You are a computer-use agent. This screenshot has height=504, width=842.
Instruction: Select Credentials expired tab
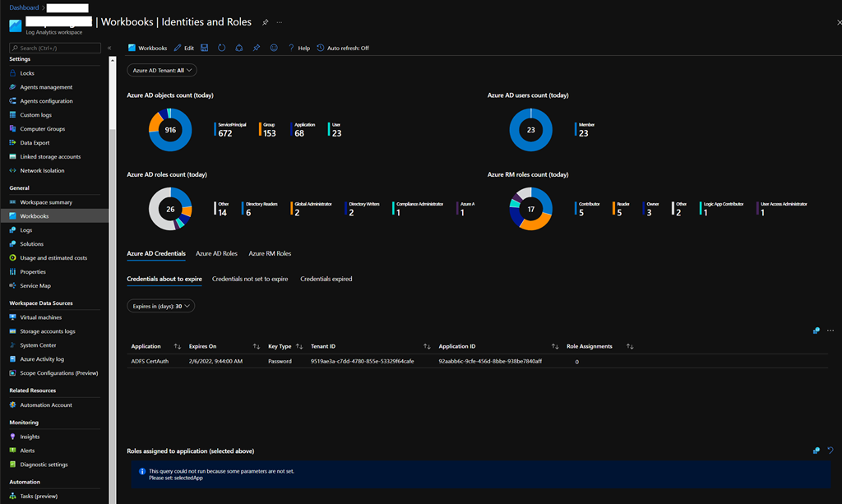coord(326,279)
